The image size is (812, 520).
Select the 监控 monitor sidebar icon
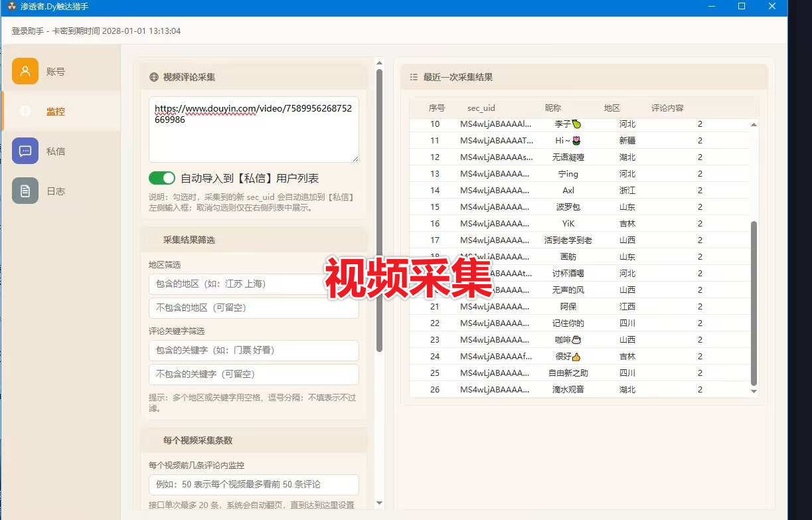tap(25, 112)
